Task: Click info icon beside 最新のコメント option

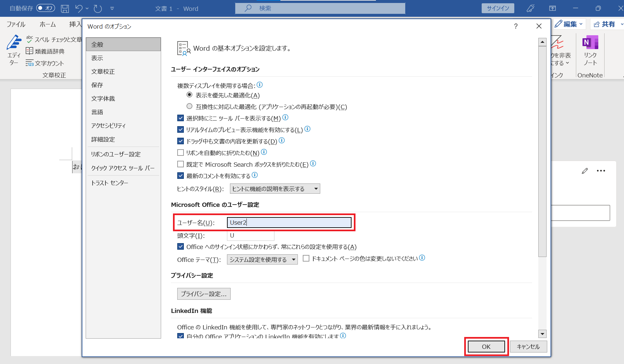Action: 255,175
